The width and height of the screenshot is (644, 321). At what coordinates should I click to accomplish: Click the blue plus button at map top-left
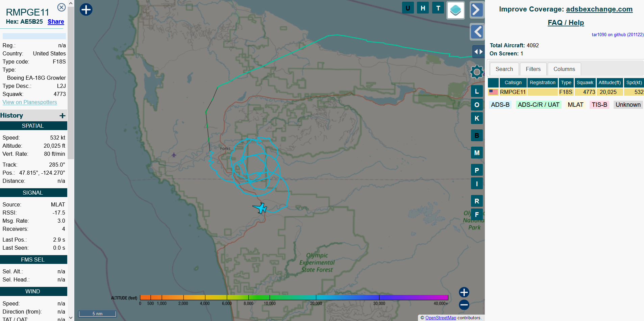pyautogui.click(x=86, y=9)
